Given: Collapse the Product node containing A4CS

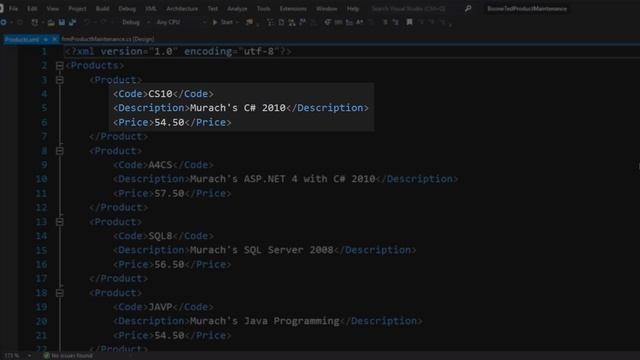Looking at the screenshot, I should point(60,151).
